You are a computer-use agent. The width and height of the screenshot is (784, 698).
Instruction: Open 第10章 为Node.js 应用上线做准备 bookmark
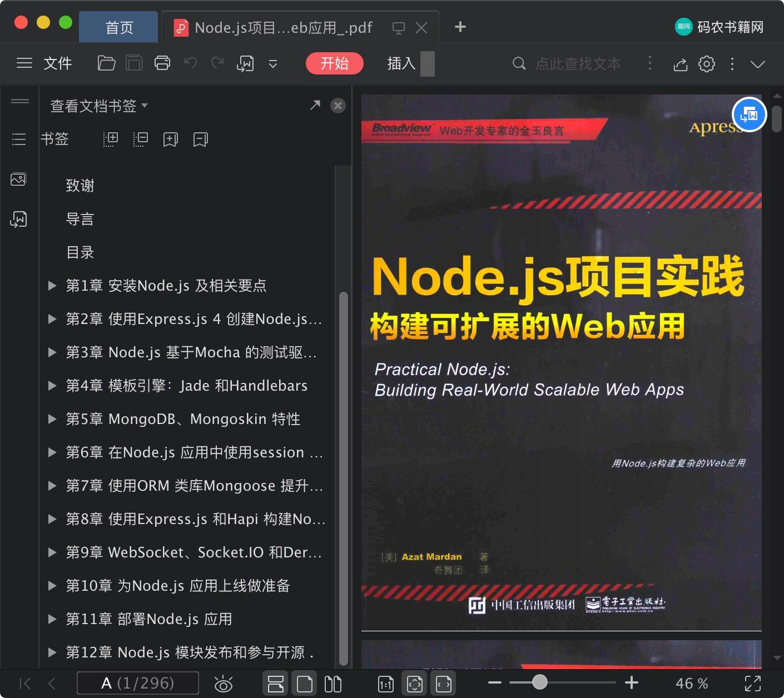tap(178, 586)
